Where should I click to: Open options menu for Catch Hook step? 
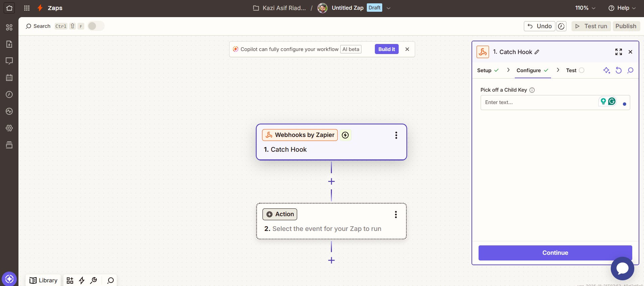coord(396,135)
